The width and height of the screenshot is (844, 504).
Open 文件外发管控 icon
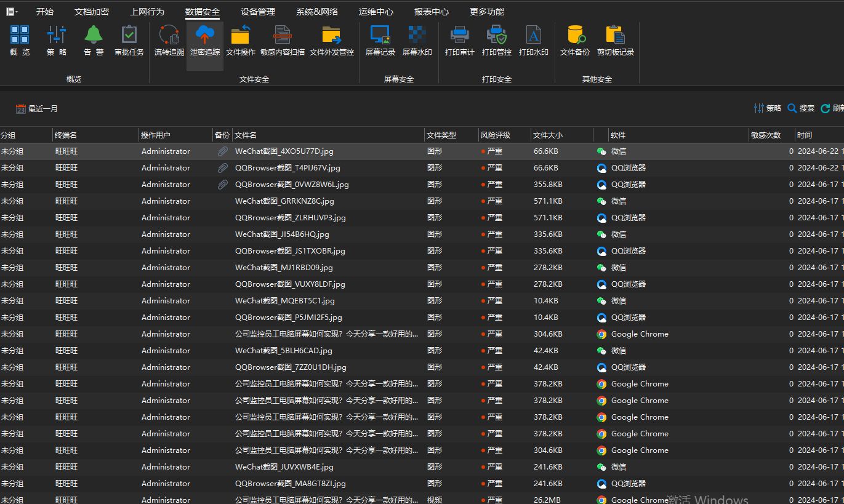pos(332,34)
